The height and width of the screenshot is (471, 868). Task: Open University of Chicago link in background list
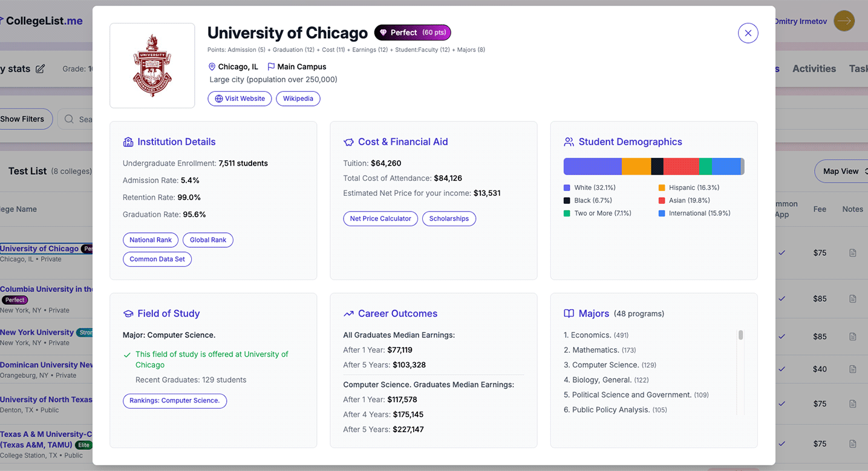click(x=39, y=248)
